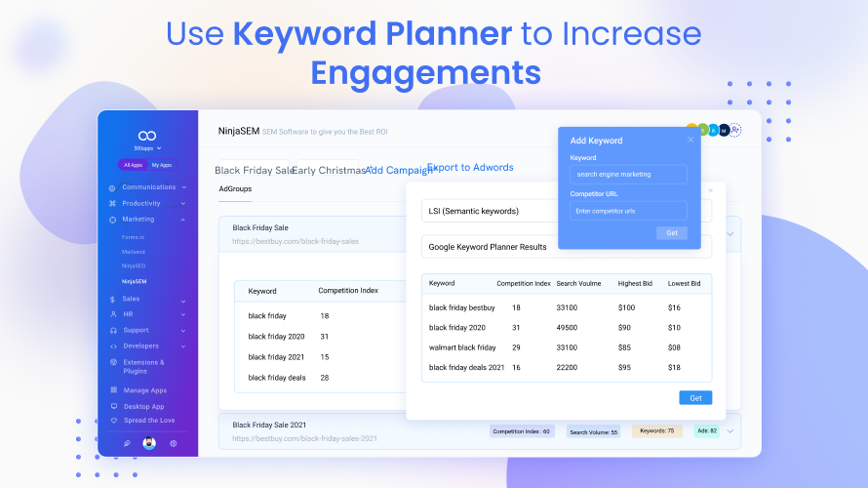The width and height of the screenshot is (868, 488).
Task: Click the Ads: 82 badge
Action: pos(707,431)
